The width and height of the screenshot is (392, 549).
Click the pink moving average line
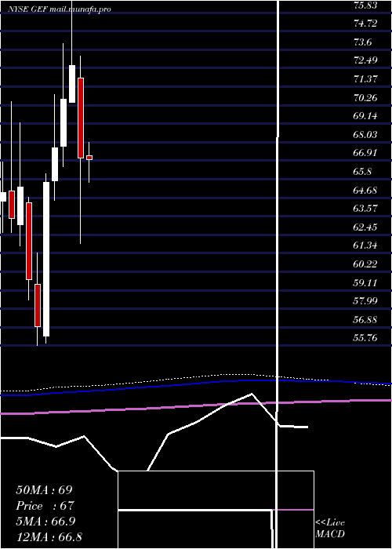196,406
